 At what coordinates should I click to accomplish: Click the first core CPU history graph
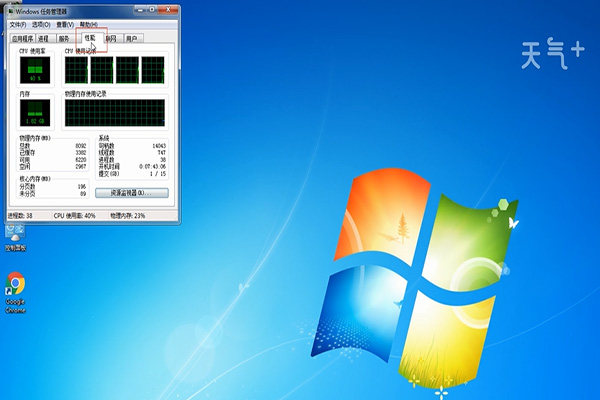pyautogui.click(x=77, y=70)
